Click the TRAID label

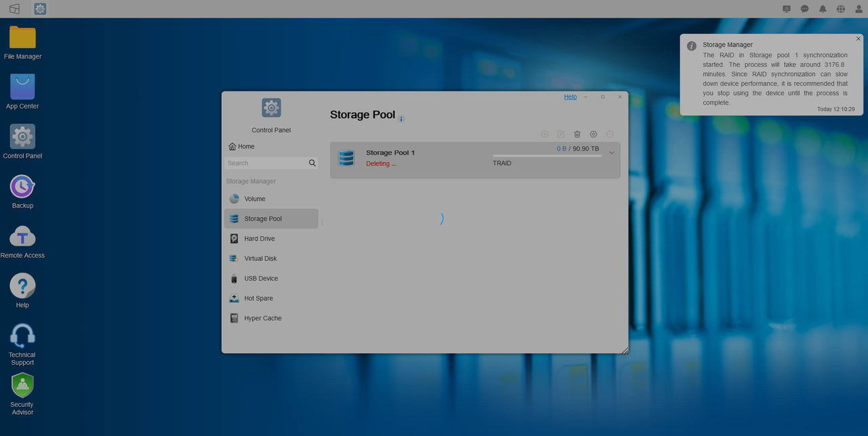[x=502, y=163]
